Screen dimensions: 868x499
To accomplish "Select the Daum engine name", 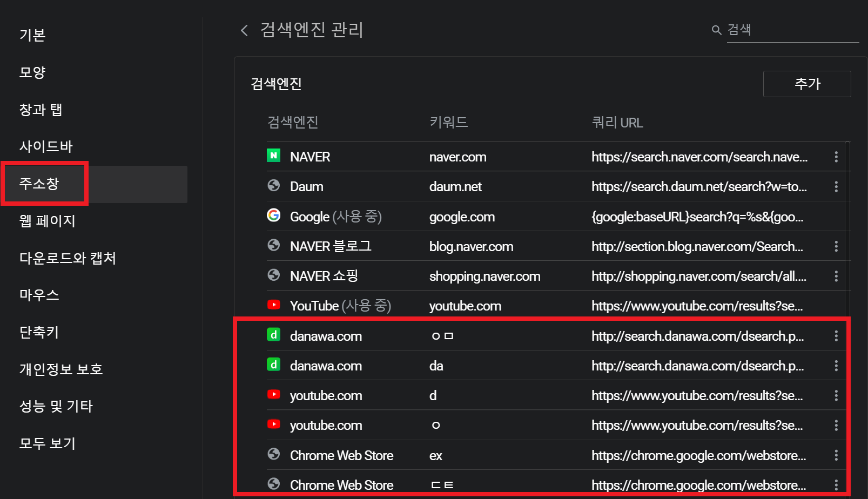I will [307, 186].
